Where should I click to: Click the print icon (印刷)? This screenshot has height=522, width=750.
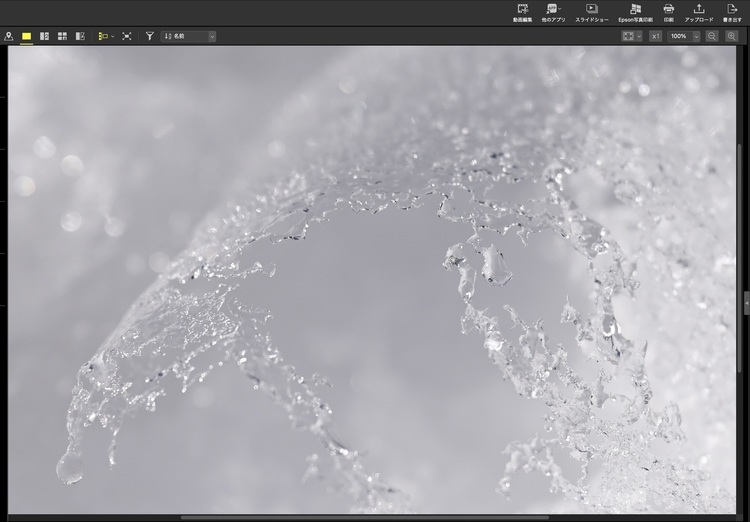[x=668, y=11]
